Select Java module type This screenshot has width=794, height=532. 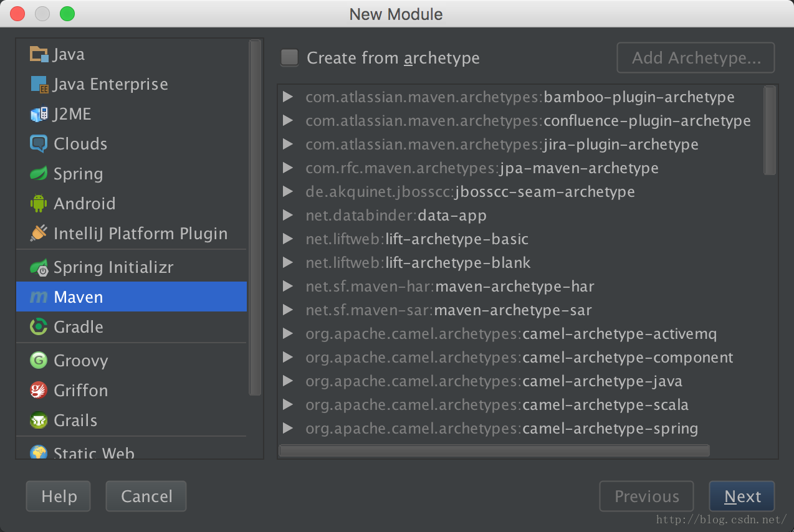132,54
